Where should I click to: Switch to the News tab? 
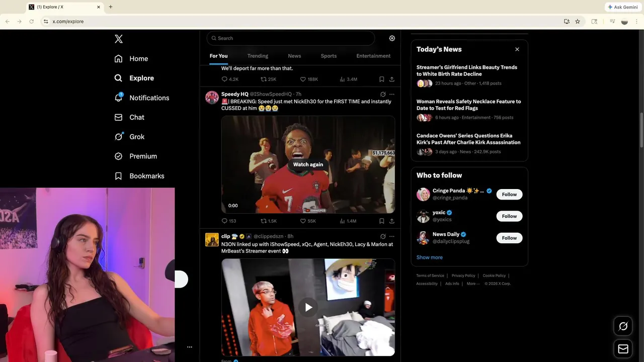click(x=294, y=56)
